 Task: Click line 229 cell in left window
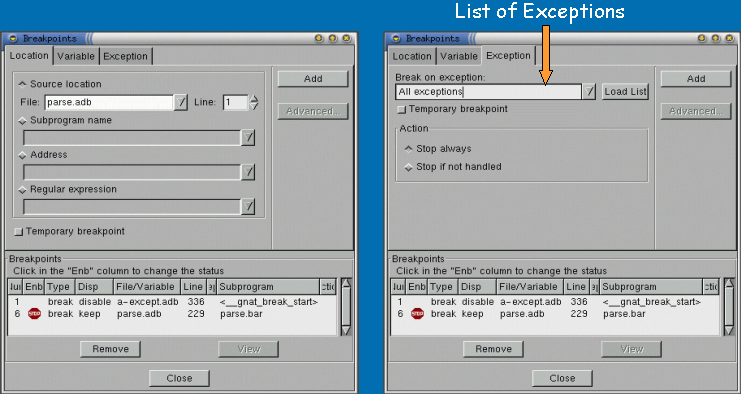[x=196, y=314]
